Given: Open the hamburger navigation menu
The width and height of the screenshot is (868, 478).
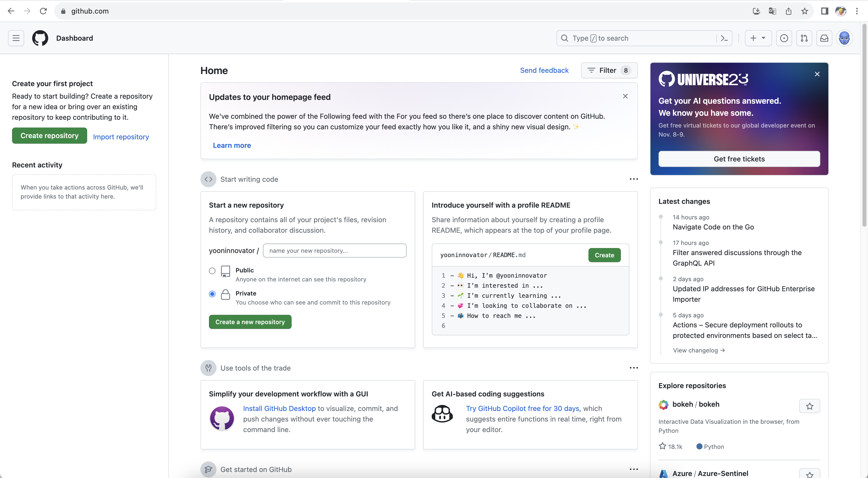Looking at the screenshot, I should coord(16,38).
